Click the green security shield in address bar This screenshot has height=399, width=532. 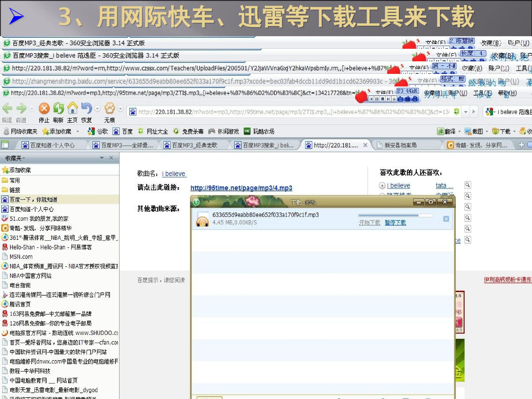coord(456,112)
